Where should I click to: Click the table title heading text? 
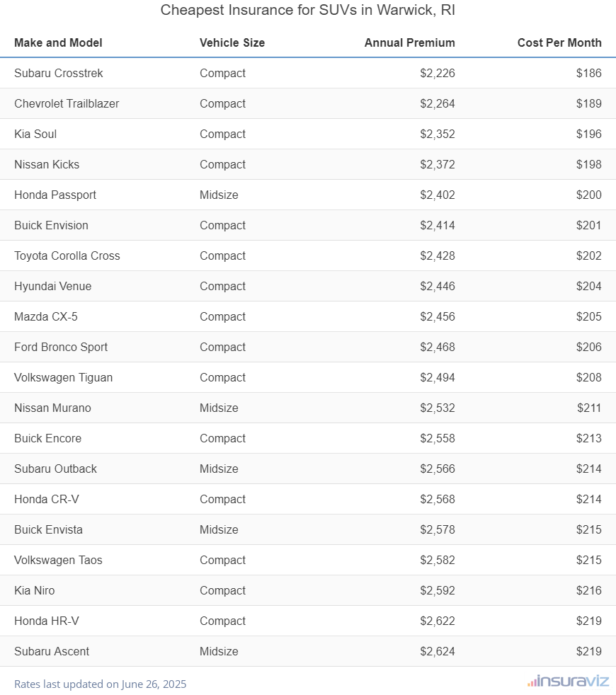pyautogui.click(x=308, y=11)
